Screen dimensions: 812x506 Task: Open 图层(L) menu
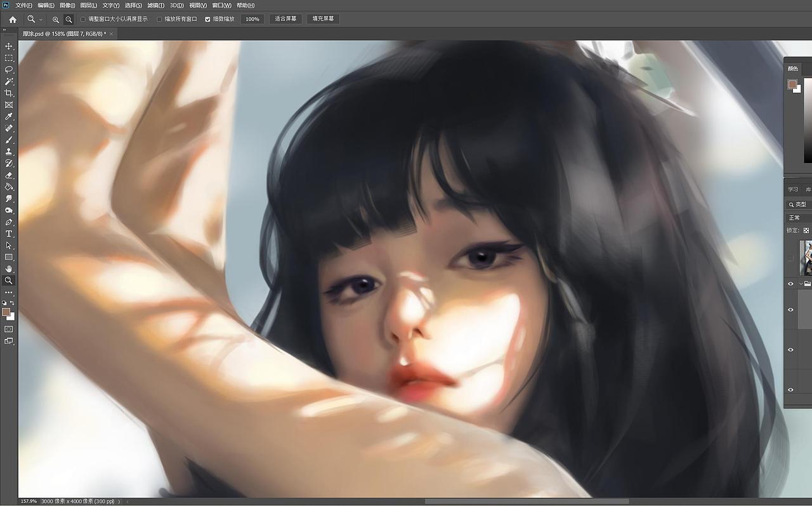pos(89,5)
